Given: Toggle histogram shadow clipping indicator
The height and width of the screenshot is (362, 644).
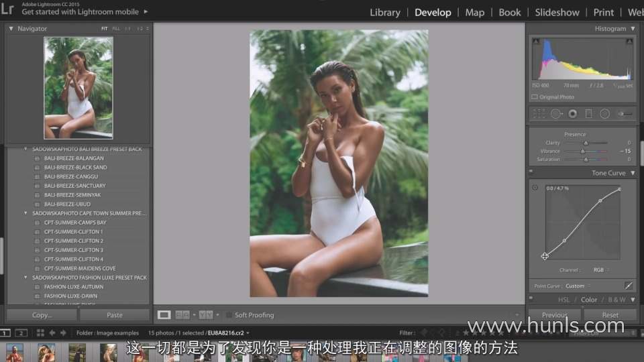Looking at the screenshot, I should point(535,41).
